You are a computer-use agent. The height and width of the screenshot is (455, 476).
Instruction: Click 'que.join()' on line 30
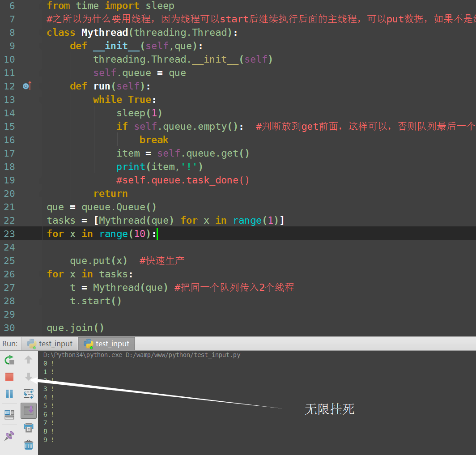click(76, 328)
